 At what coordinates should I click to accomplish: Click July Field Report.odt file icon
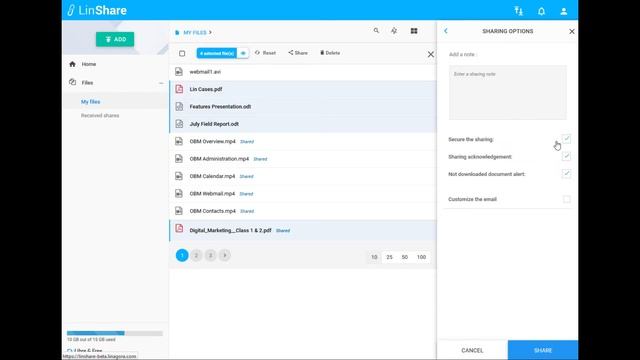[x=179, y=124]
